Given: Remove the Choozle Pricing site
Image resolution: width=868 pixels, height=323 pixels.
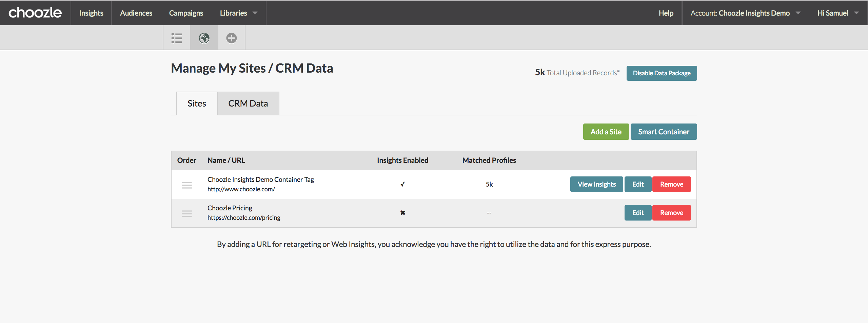Looking at the screenshot, I should (x=671, y=213).
